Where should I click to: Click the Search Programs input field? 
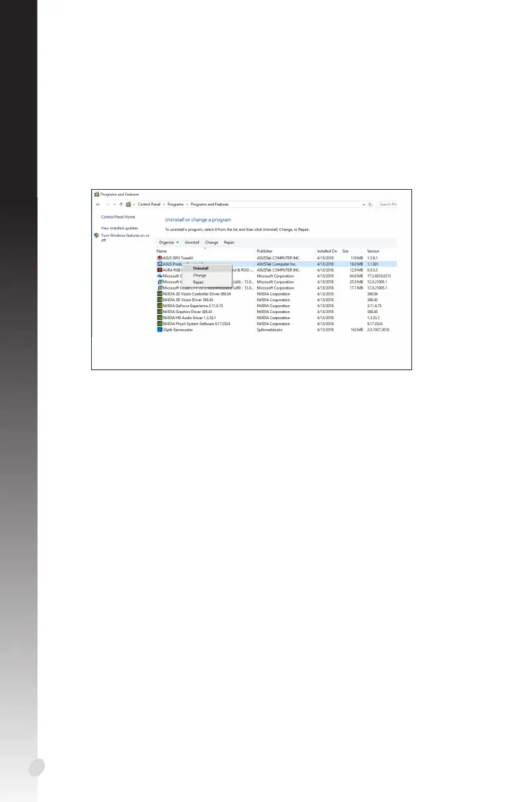point(387,204)
